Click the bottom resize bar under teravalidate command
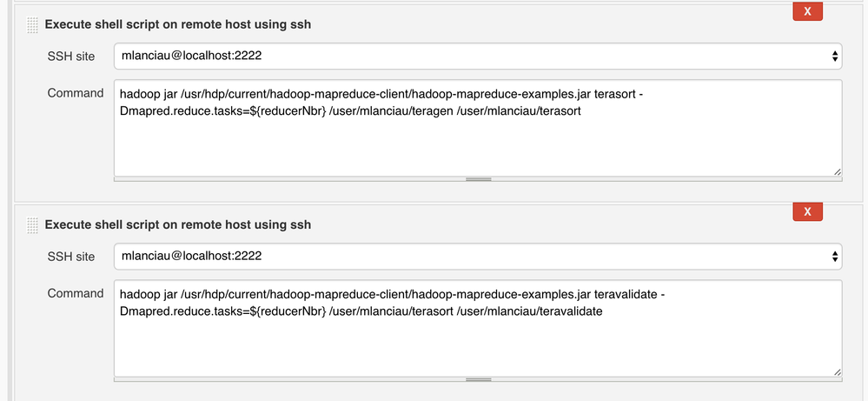 click(478, 379)
